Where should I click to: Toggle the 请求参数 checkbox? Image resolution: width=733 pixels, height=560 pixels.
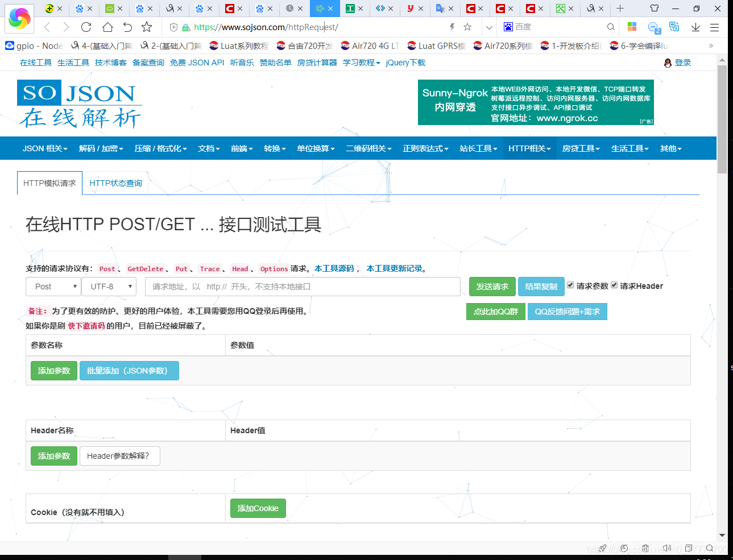[570, 285]
